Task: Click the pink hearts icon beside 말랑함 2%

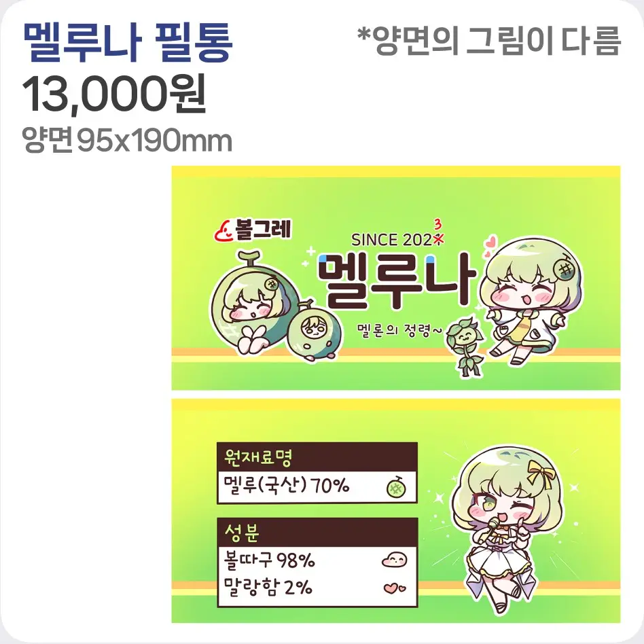Action: pyautogui.click(x=395, y=588)
